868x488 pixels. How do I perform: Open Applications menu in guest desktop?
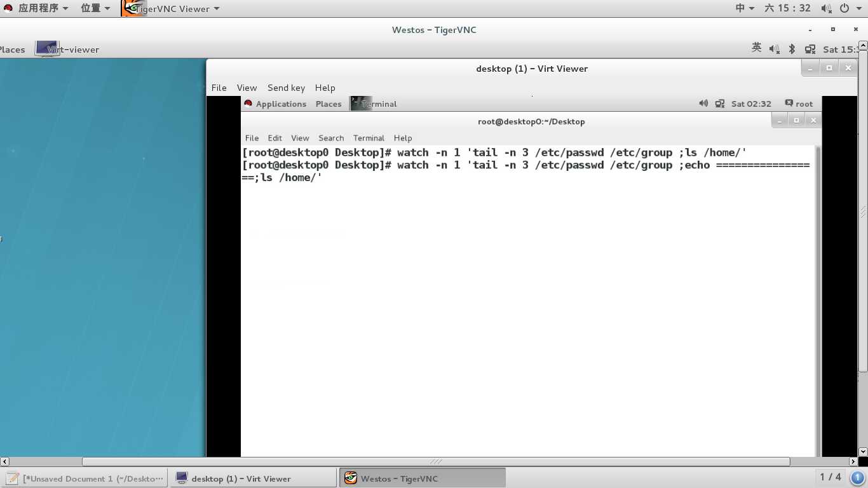(x=275, y=104)
